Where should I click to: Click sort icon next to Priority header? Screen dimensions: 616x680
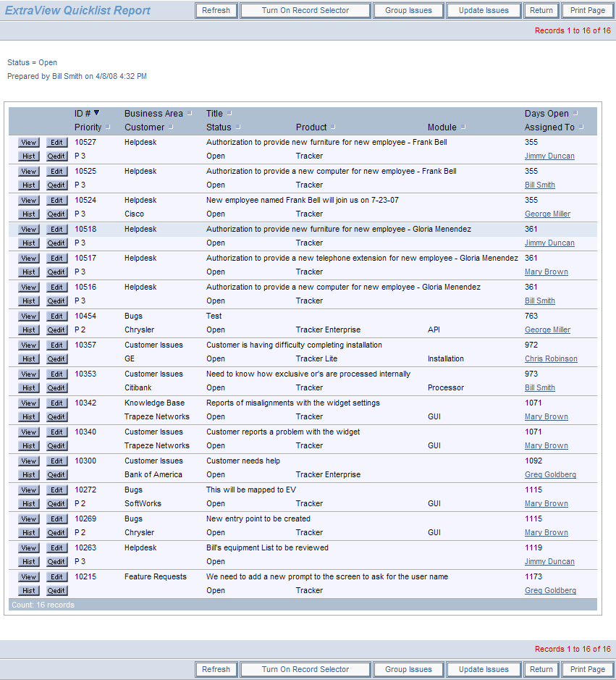tap(109, 127)
